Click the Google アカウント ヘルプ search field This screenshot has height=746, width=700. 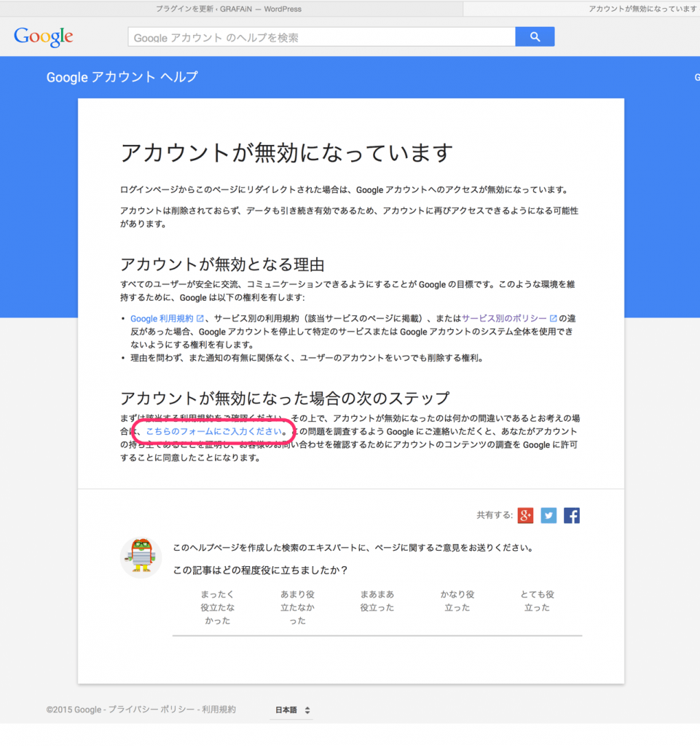pos(320,37)
